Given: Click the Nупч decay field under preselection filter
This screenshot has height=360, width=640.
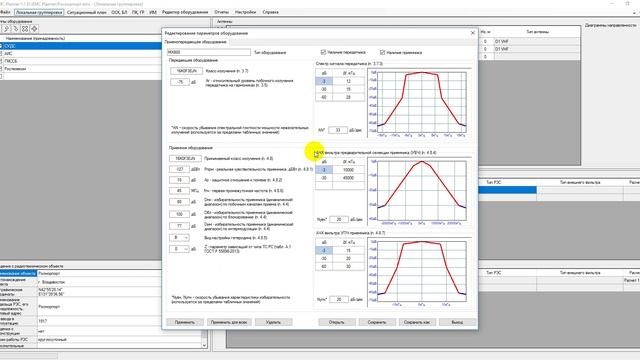Looking at the screenshot, I should 338,219.
